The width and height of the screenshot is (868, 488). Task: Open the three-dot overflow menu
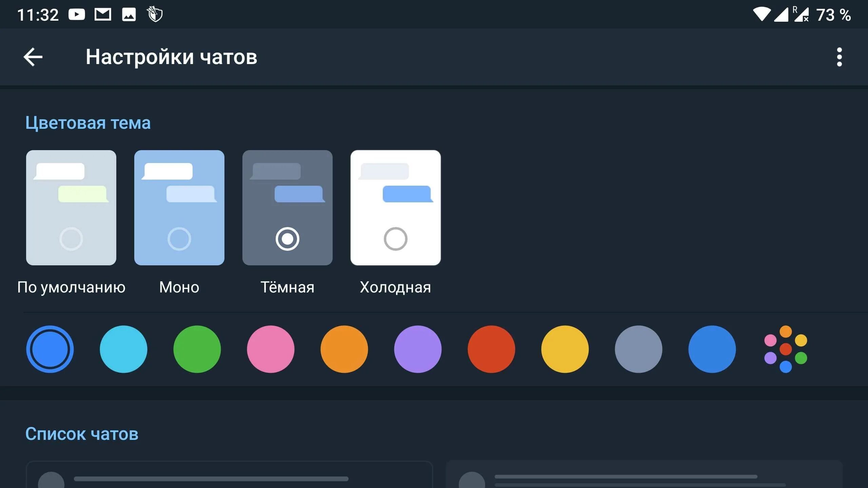click(x=839, y=57)
